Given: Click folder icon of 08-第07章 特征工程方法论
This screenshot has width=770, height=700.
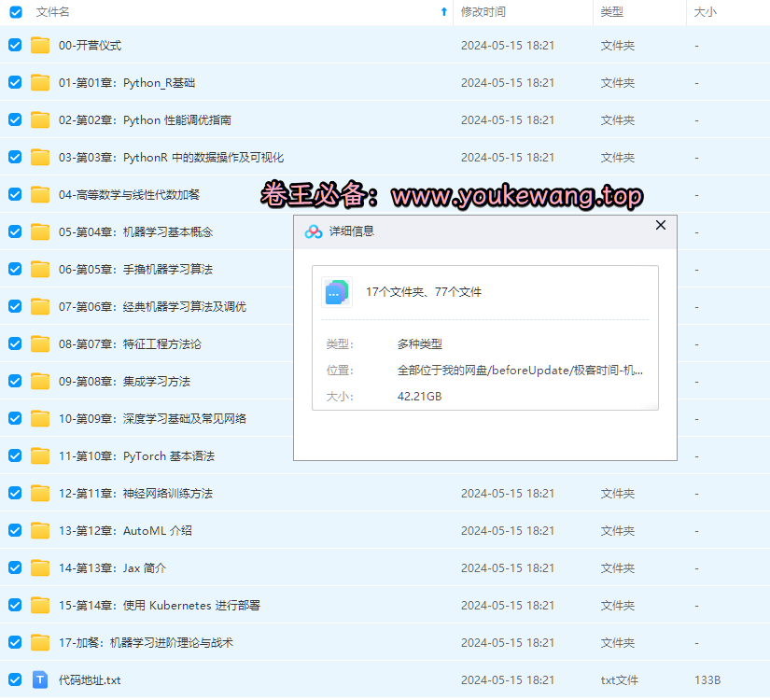Looking at the screenshot, I should (40, 343).
